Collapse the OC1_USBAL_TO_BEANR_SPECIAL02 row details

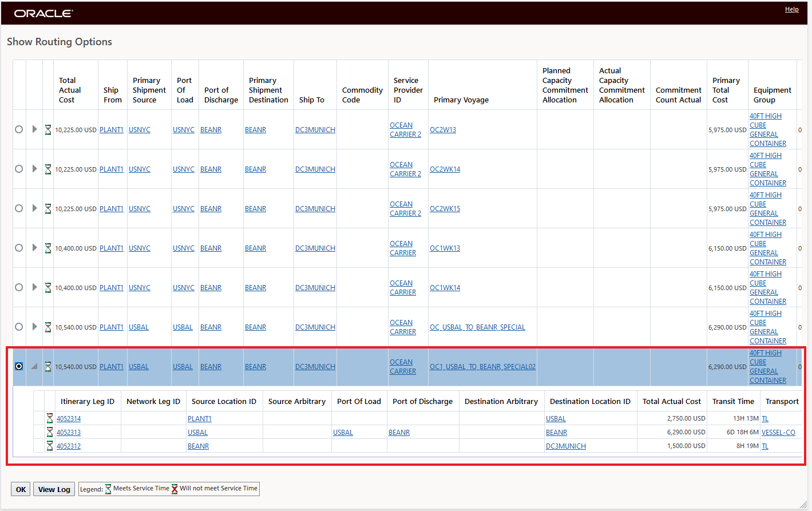34,366
